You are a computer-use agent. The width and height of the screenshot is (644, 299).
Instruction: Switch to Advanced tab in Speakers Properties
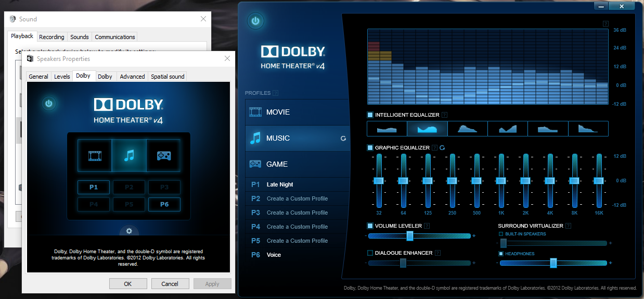tap(132, 77)
